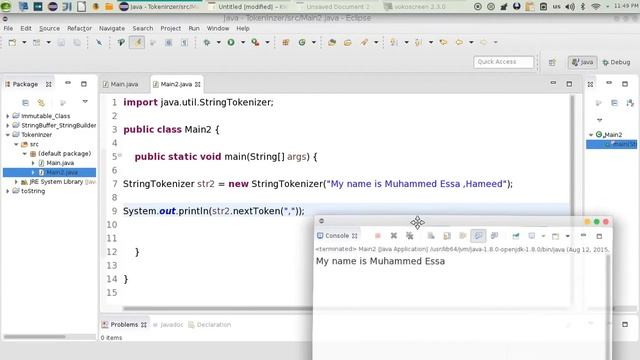640x360 pixels.
Task: Expand the Immutable_Class project
Action: pos(7,116)
